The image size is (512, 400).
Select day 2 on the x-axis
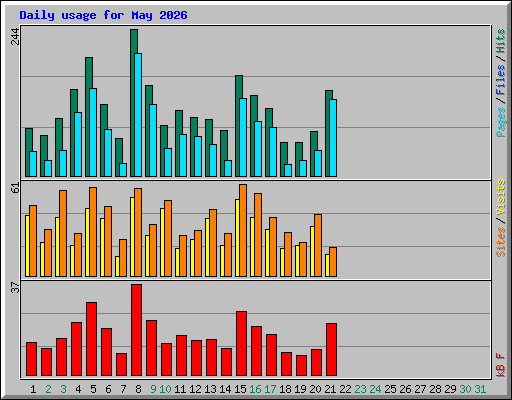[x=48, y=389]
